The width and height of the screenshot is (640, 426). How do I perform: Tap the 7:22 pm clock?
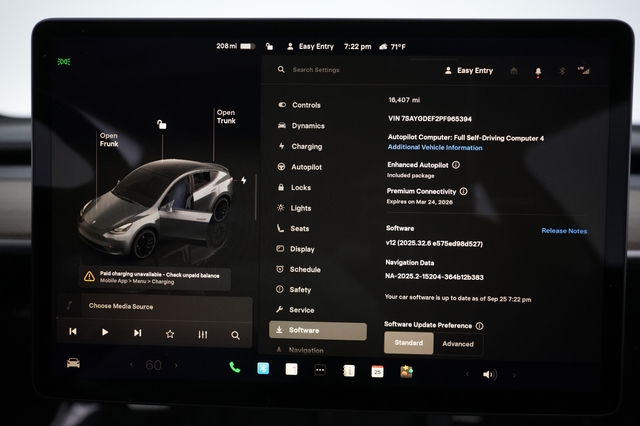(358, 47)
